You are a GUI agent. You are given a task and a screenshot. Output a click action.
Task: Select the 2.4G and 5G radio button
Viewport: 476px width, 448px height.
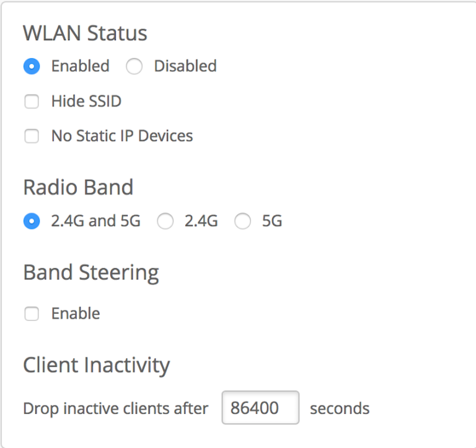[32, 221]
